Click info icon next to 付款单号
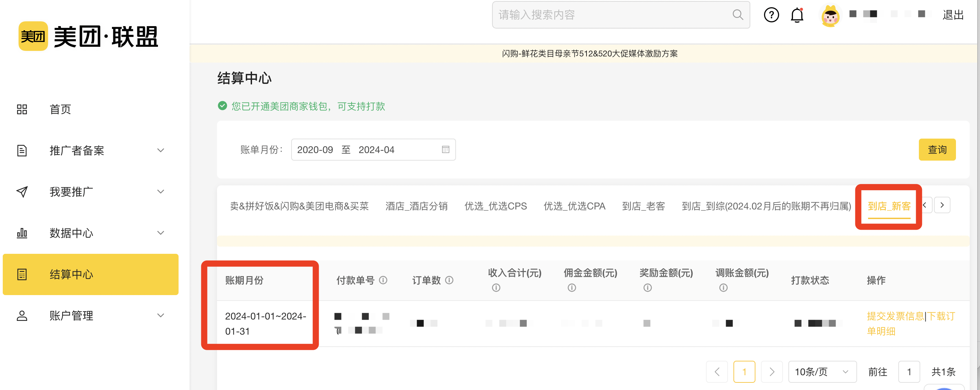Screen dimensions: 980x390 384,280
